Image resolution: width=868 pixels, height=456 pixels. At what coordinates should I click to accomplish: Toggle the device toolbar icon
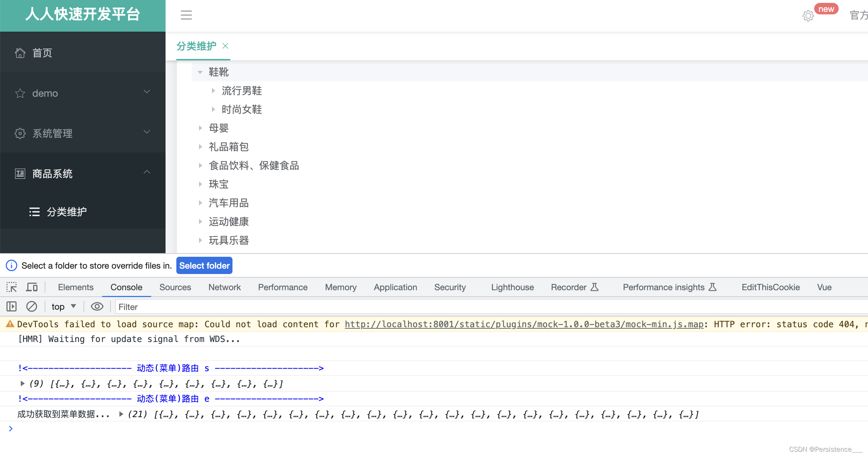coord(32,287)
